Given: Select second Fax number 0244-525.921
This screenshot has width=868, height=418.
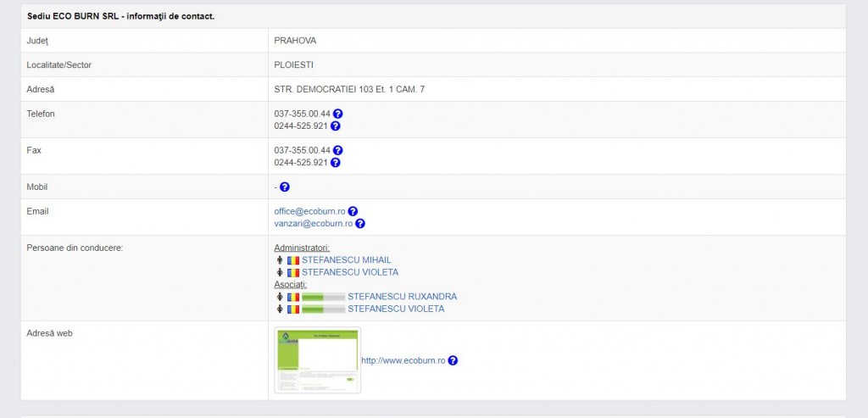Looking at the screenshot, I should pos(301,162).
